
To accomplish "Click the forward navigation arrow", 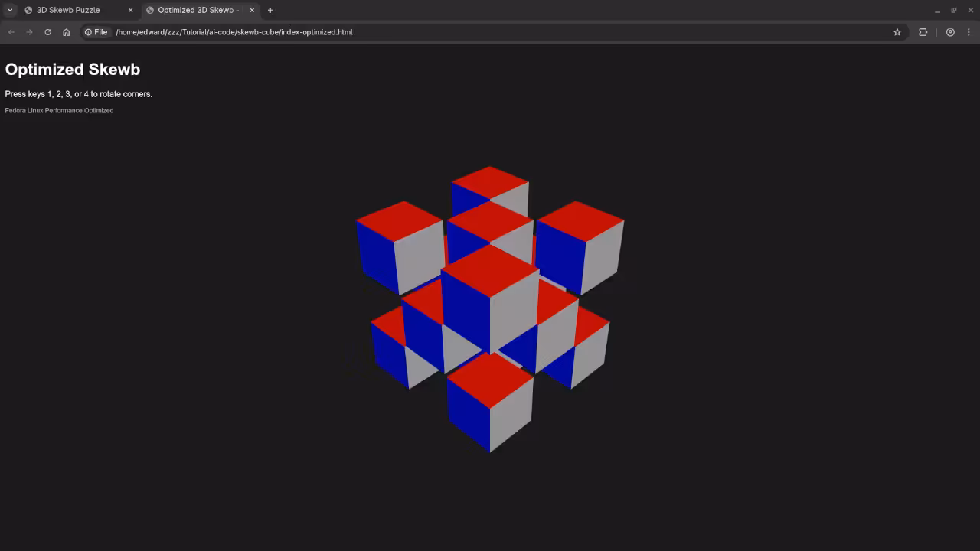I will [29, 32].
